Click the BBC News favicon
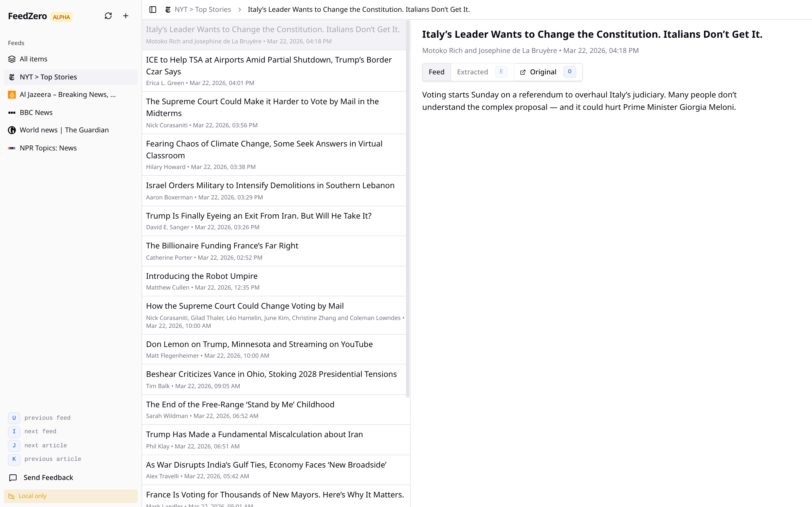 pyautogui.click(x=12, y=112)
